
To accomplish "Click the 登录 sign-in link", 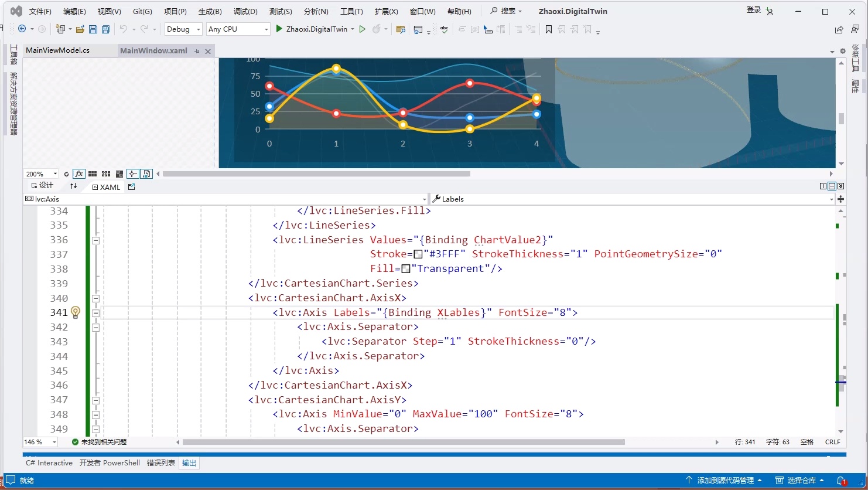I will point(754,10).
